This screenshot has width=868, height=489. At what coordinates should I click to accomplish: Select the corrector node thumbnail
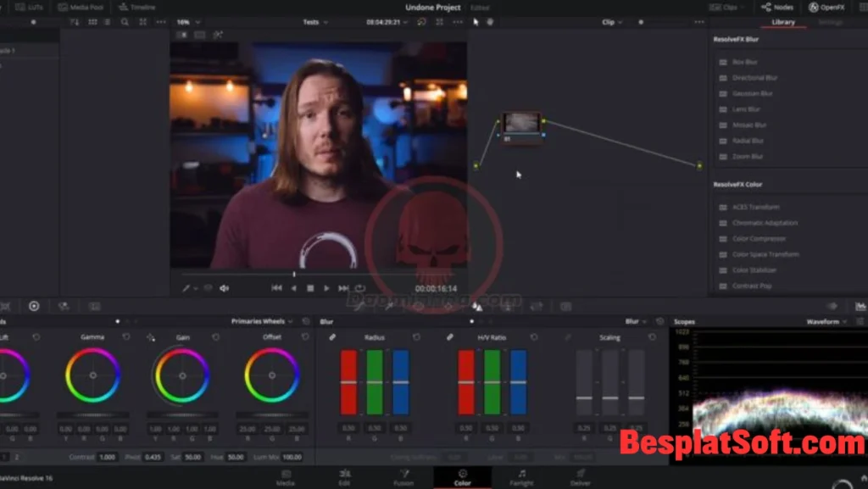520,125
